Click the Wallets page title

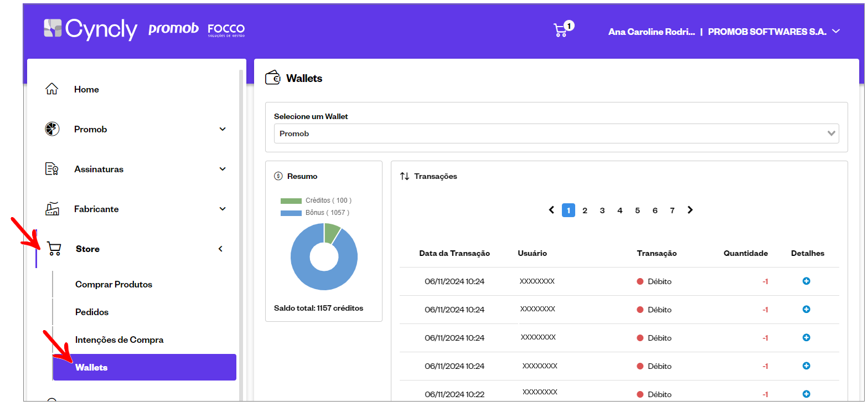304,78
